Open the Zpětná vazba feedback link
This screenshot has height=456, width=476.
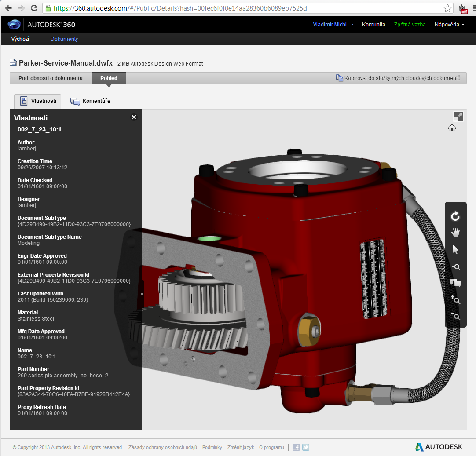click(x=410, y=25)
